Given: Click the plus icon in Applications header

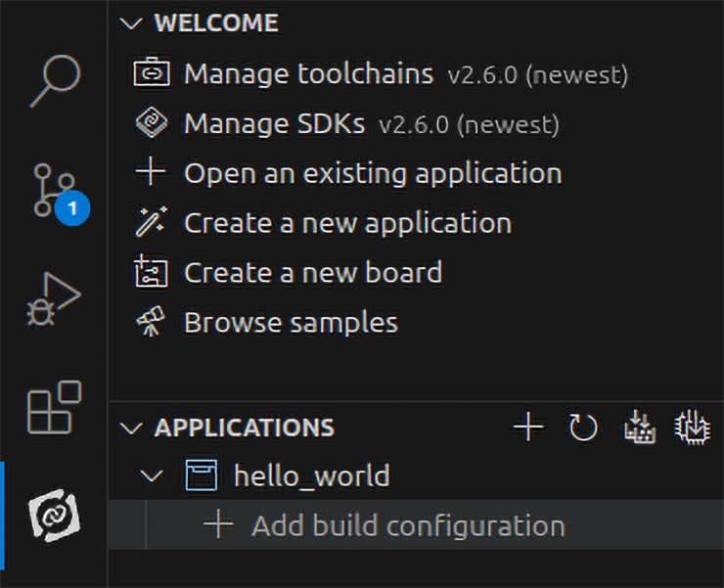Looking at the screenshot, I should tap(528, 428).
